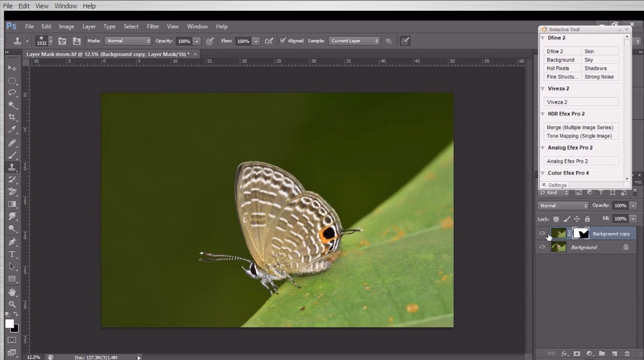
Task: Run Tone Mapping (Single Image)
Action: 581,135
